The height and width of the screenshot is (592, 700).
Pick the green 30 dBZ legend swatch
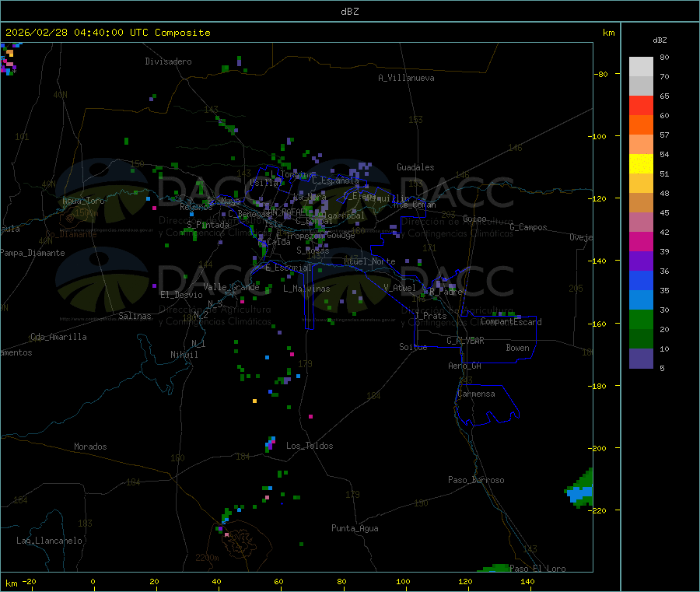coord(641,319)
